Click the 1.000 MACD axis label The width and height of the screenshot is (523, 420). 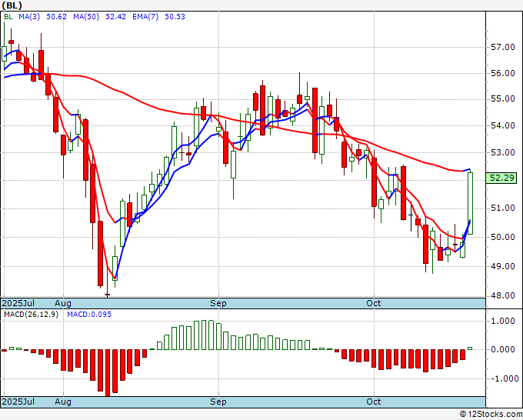point(503,321)
